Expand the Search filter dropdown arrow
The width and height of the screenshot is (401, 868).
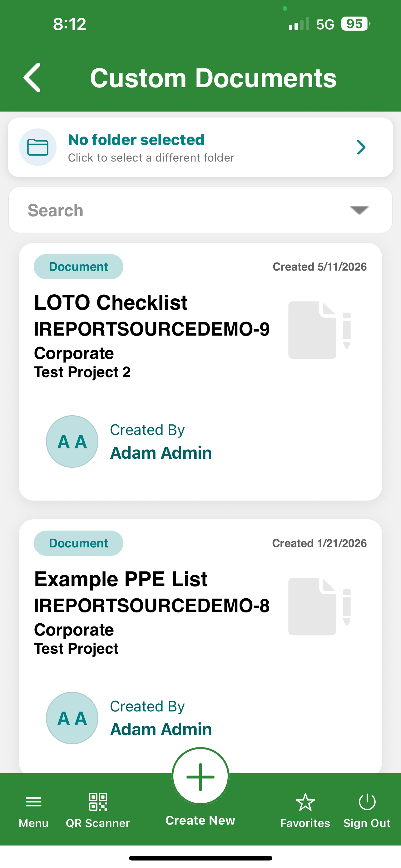359,210
